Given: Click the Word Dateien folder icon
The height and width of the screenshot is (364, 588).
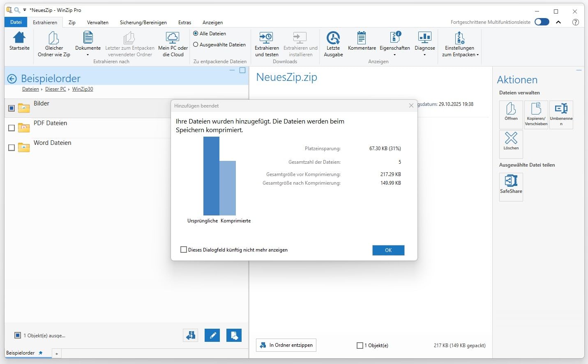Looking at the screenshot, I should 24,147.
